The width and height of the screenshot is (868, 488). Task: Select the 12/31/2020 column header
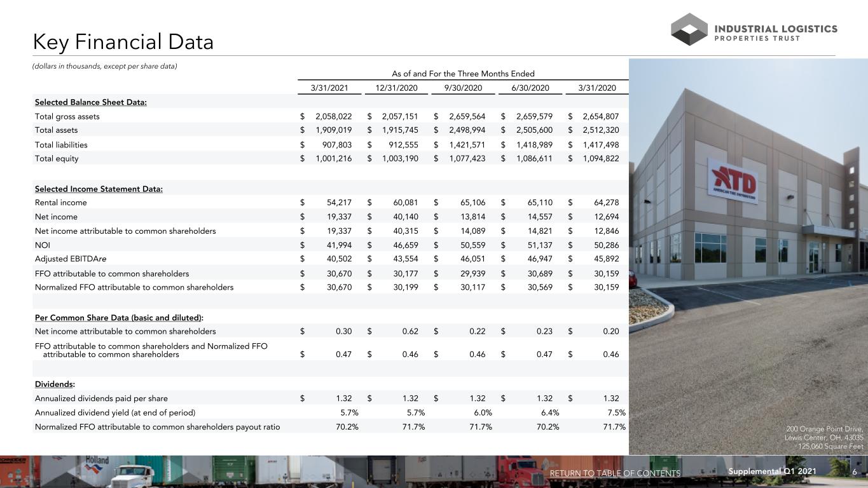pyautogui.click(x=396, y=87)
